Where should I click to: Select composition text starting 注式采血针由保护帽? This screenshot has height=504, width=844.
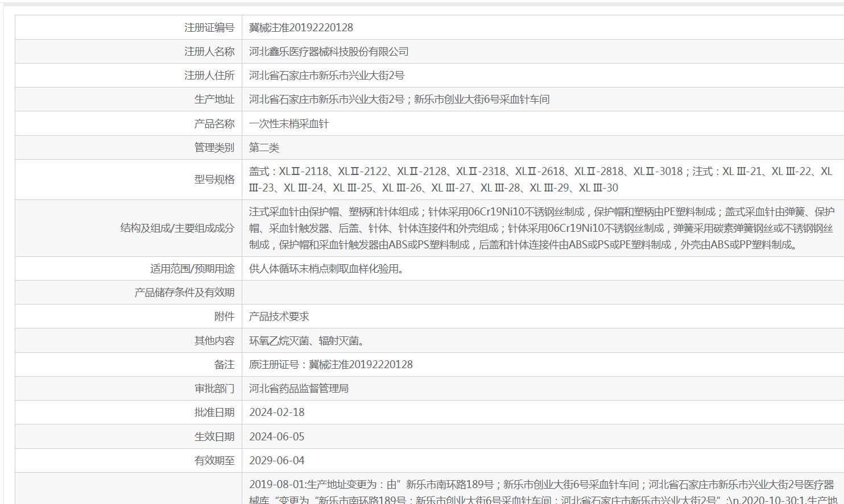[541, 228]
